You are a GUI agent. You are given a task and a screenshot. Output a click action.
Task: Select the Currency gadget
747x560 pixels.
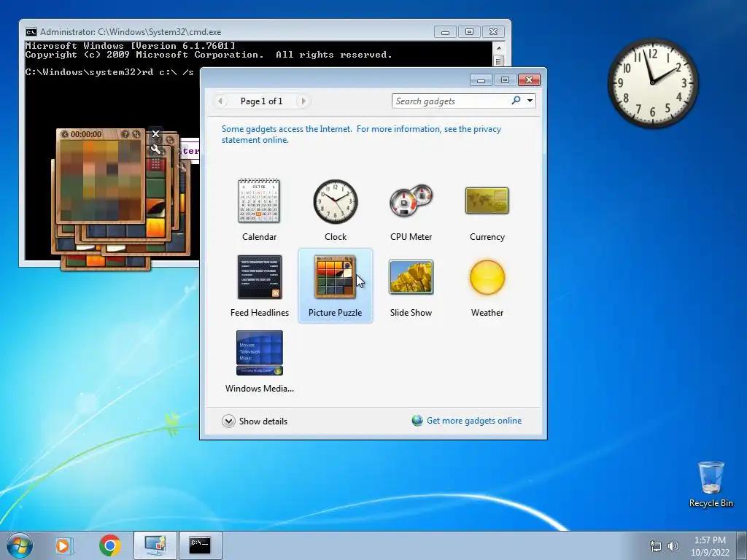tap(487, 209)
